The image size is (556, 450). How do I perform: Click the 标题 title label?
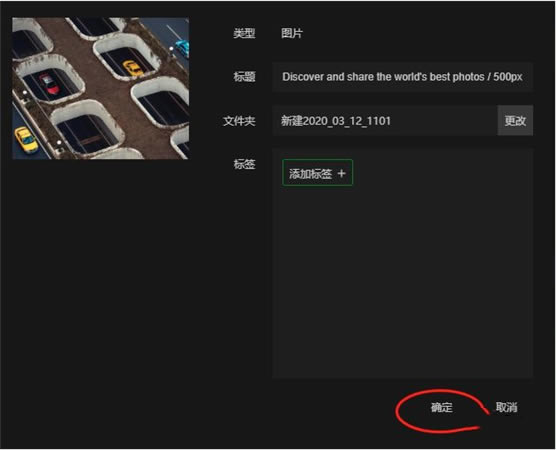pos(244,77)
